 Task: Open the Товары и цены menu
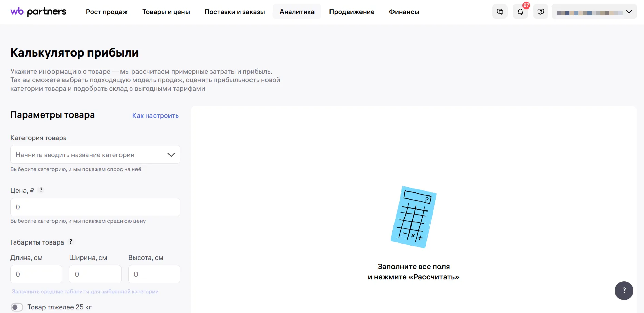point(166,12)
